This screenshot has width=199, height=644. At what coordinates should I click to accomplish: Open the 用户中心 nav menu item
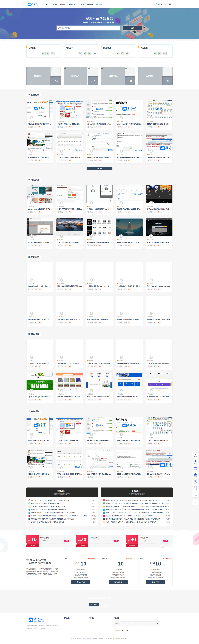(x=98, y=4)
